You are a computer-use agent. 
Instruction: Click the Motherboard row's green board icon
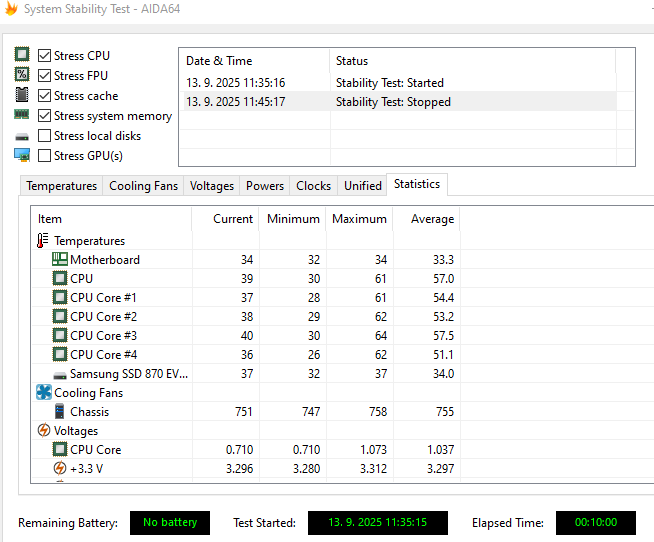point(60,260)
